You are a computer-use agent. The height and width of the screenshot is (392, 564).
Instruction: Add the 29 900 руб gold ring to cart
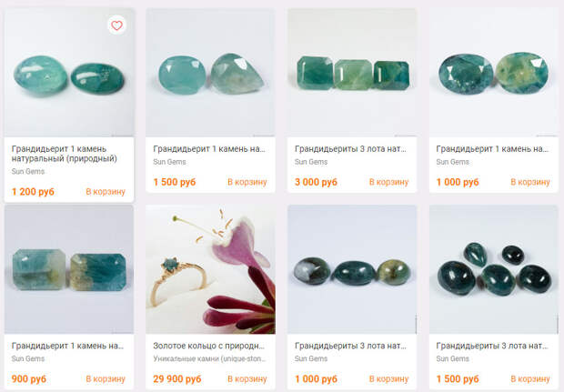pyautogui.click(x=247, y=378)
